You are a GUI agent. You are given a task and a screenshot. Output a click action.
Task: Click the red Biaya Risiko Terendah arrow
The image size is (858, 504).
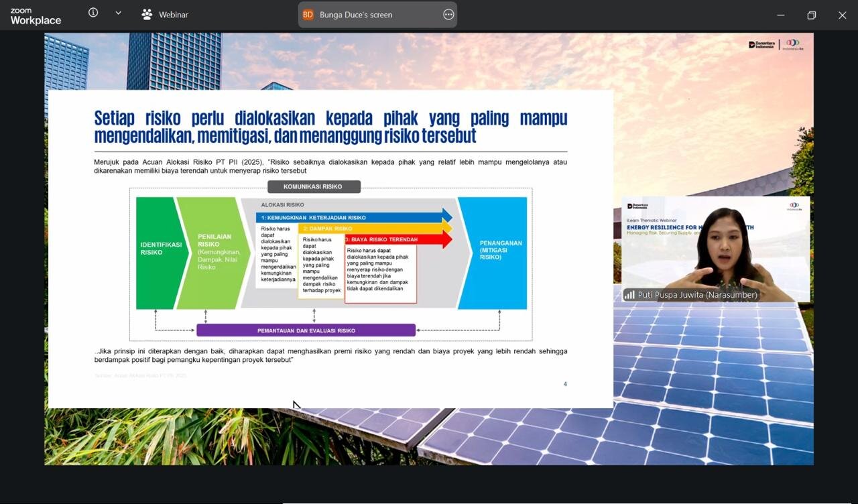[x=399, y=239]
